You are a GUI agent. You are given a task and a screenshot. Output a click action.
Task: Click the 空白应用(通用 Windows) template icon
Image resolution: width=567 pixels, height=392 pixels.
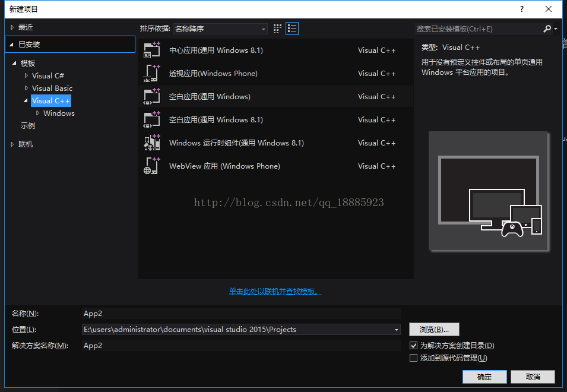coord(152,97)
